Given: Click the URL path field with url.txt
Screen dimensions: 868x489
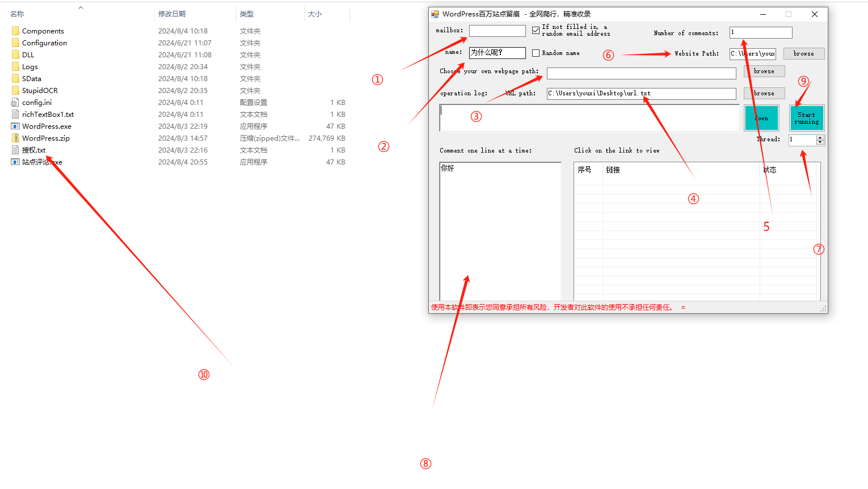Looking at the screenshot, I should (x=642, y=94).
